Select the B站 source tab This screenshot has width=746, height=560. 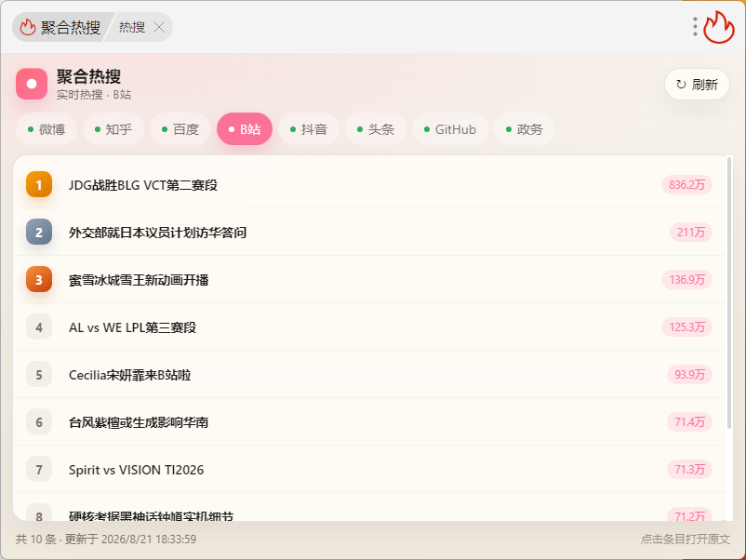[x=245, y=129]
